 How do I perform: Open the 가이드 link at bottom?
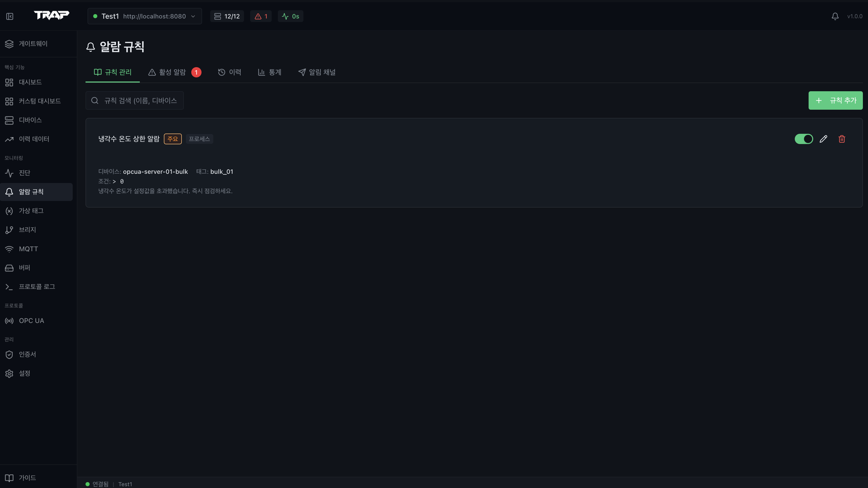coord(26,477)
